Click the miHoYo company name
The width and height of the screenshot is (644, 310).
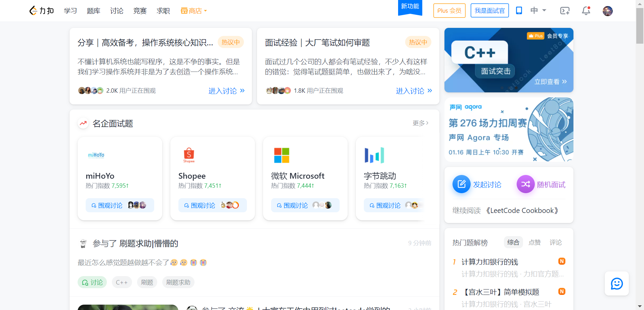pos(100,176)
